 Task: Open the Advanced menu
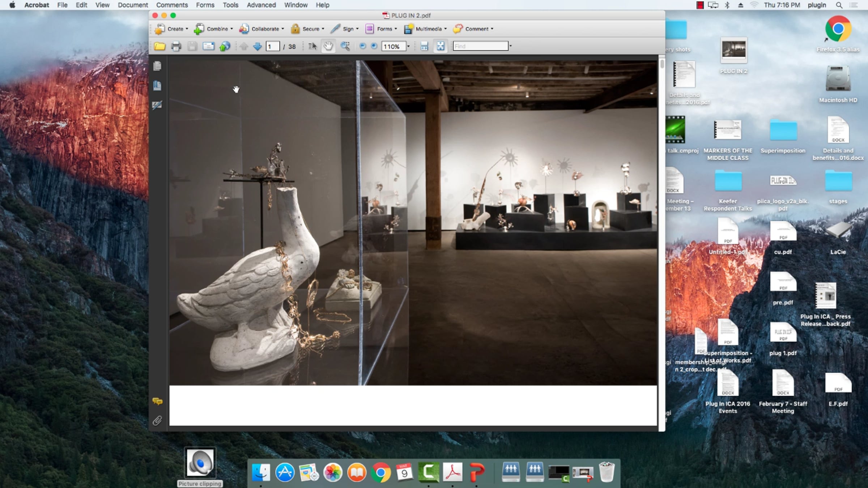click(261, 5)
